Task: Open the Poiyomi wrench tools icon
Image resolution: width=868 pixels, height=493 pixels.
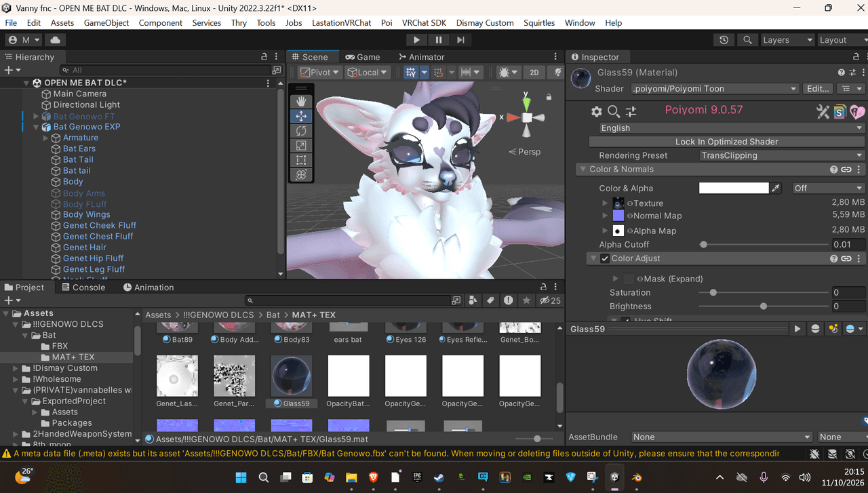Action: point(823,111)
